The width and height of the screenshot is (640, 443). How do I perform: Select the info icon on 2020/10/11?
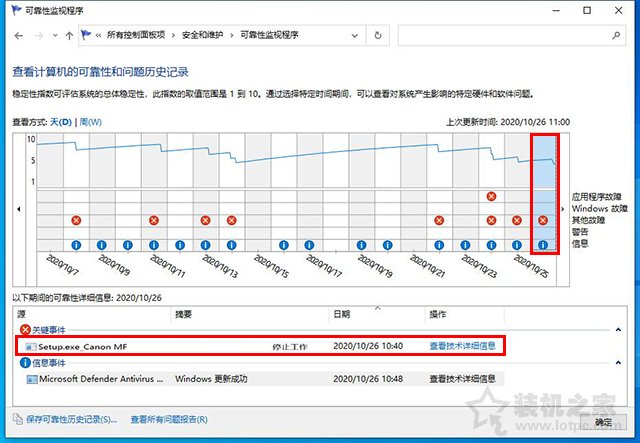[154, 245]
